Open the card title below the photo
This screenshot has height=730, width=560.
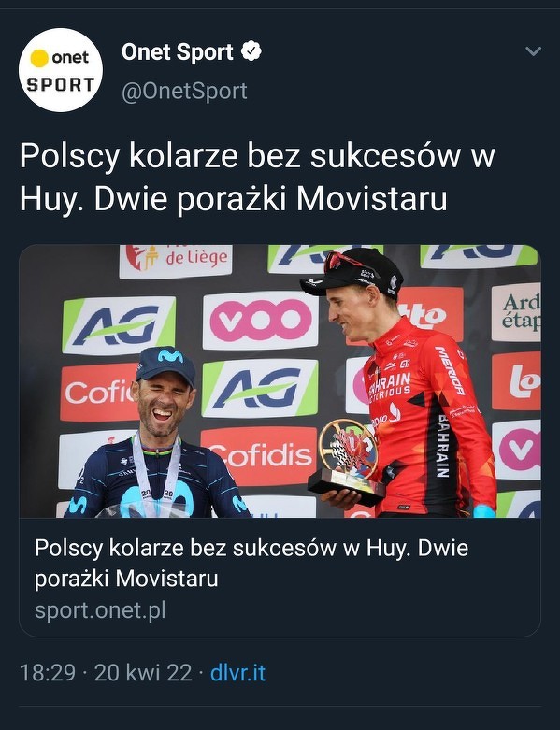[x=251, y=563]
